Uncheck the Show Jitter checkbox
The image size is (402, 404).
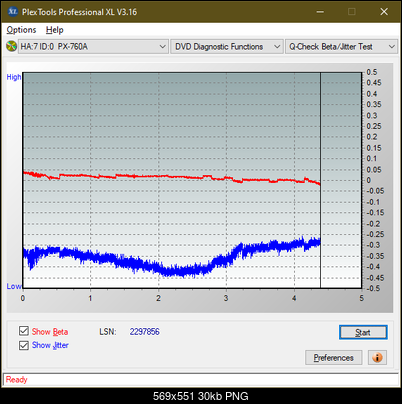tap(24, 345)
